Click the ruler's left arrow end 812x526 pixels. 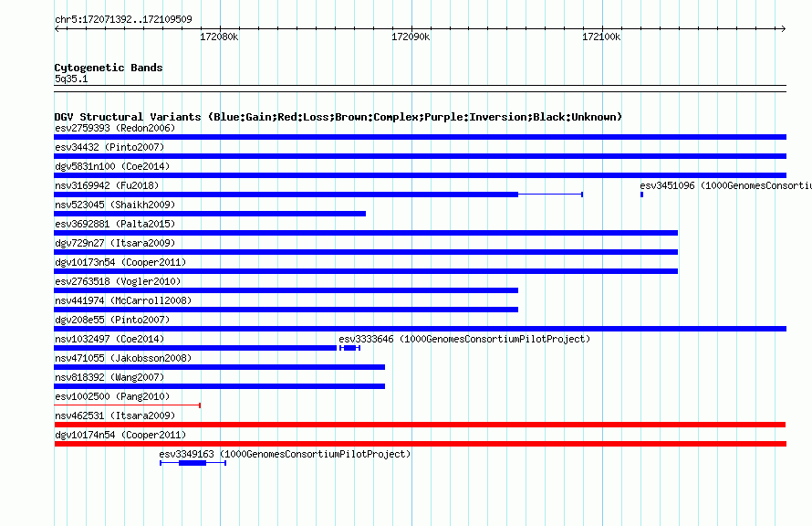(x=57, y=29)
